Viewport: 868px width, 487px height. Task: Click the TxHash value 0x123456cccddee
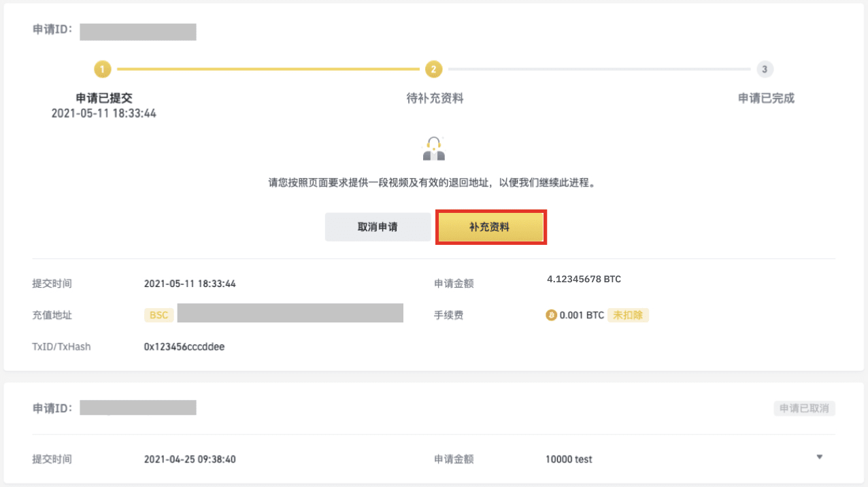pyautogui.click(x=184, y=347)
